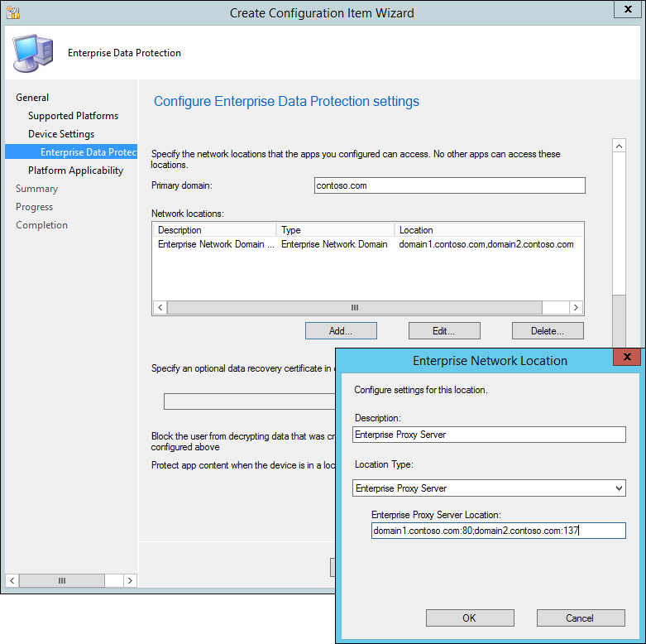The image size is (646, 644).
Task: Confirm the dialog with OK
Action: point(470,618)
